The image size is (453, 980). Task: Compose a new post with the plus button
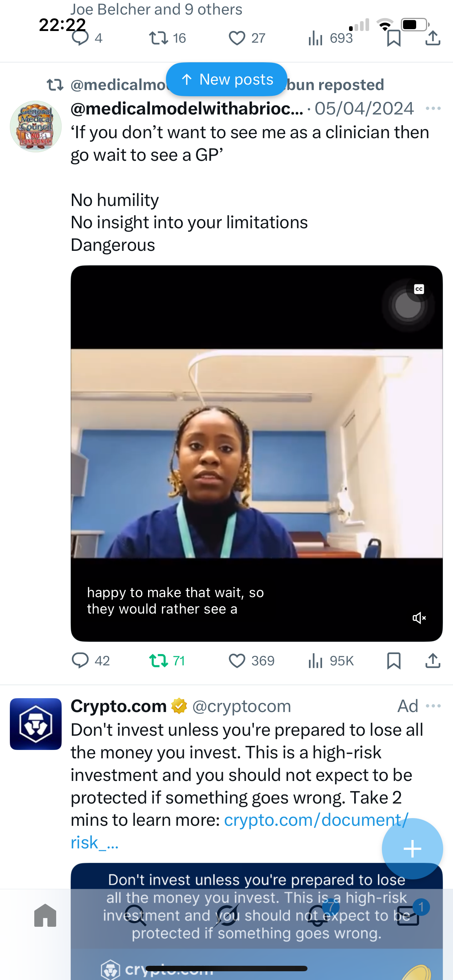click(x=412, y=849)
